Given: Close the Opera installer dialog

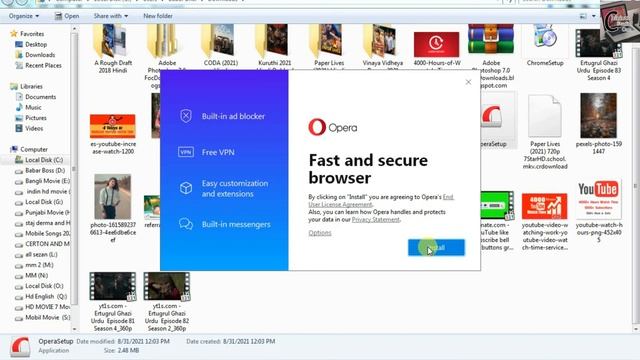Looking at the screenshot, I should point(468,82).
